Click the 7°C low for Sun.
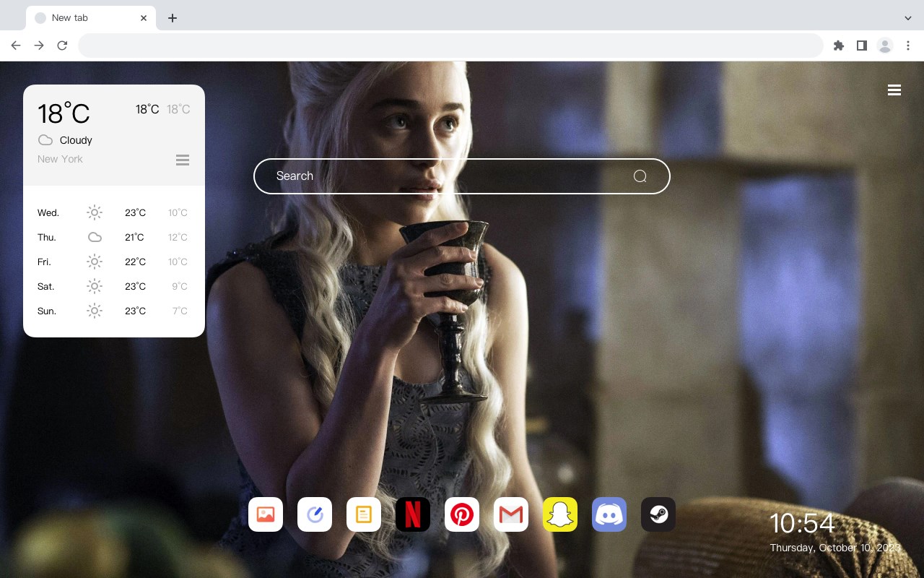924x578 pixels. pyautogui.click(x=180, y=311)
